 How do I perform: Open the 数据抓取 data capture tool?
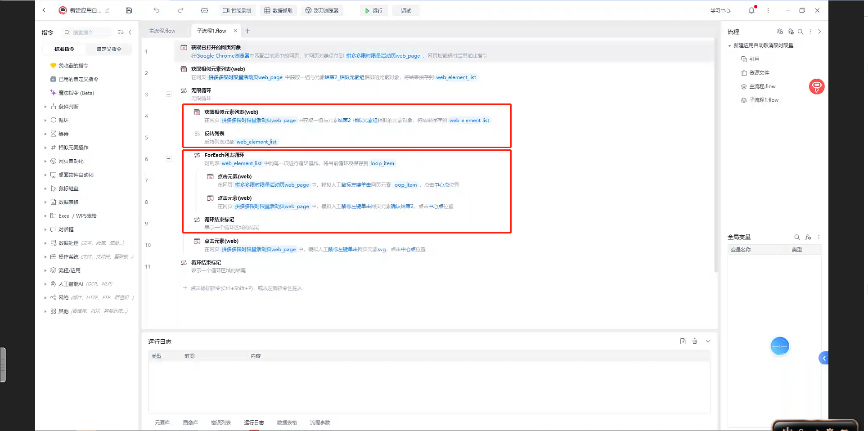pos(279,10)
